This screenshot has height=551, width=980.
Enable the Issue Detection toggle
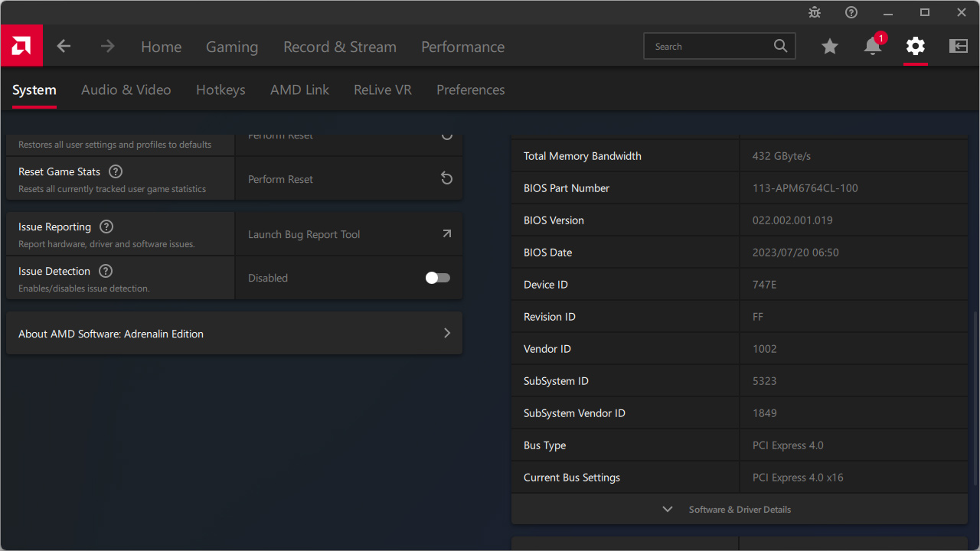[x=438, y=278]
